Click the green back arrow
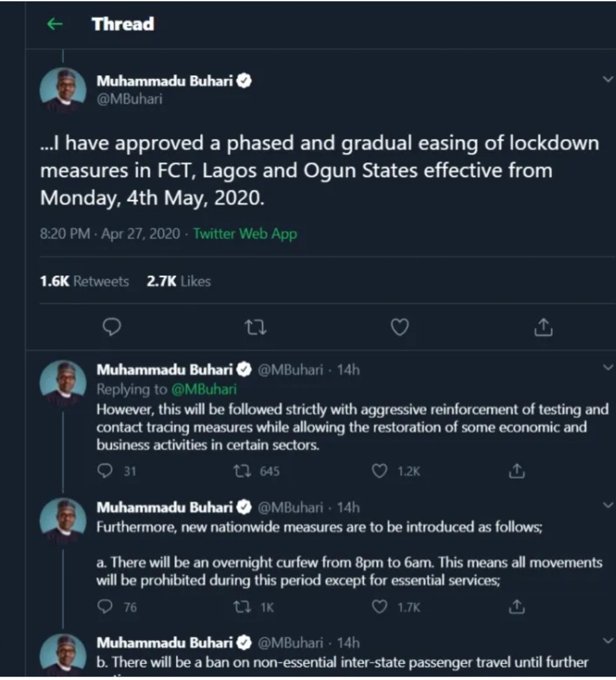This screenshot has width=616, height=680. click(x=54, y=25)
